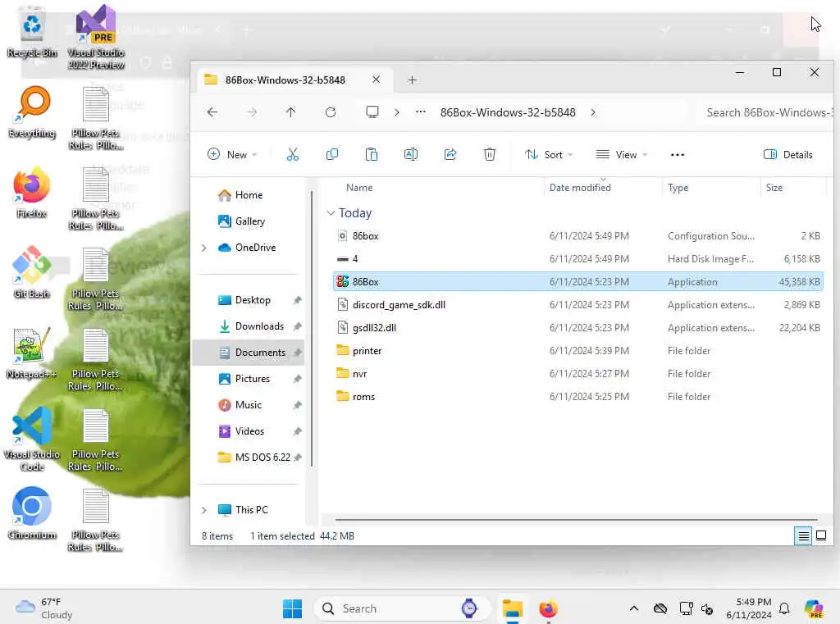Click the Copy icon in toolbar
Screen dimensions: 840x624
tap(332, 155)
